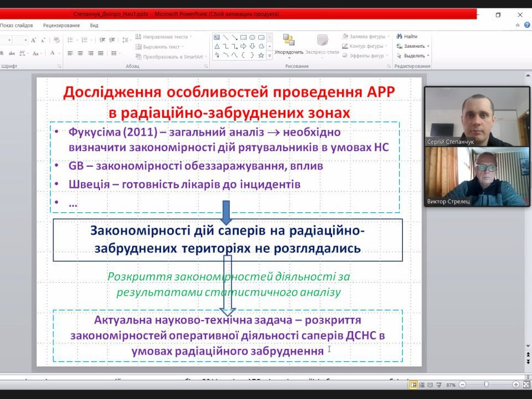The height and width of the screenshot is (399, 532).
Task: Click the Заменить button
Action: coord(414,46)
